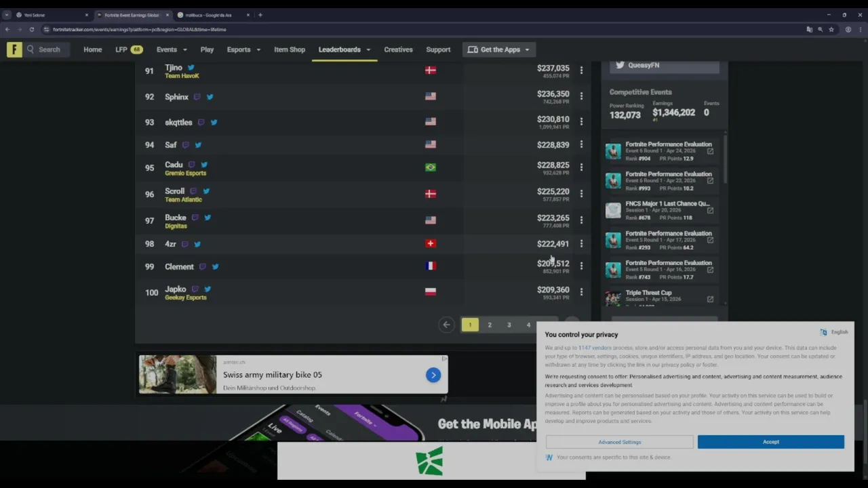Open Chrome tab search dropdown arrow
This screenshot has height=488, width=868.
7,15
